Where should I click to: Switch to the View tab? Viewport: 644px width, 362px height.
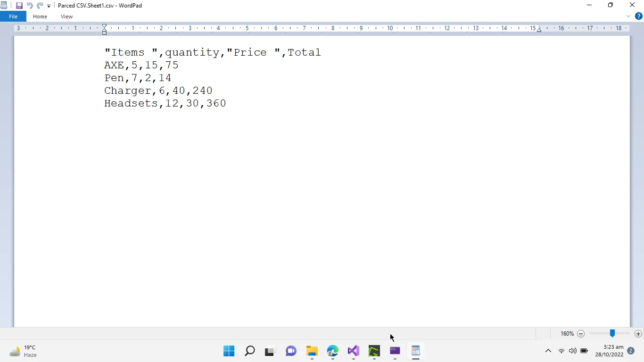pyautogui.click(x=66, y=16)
